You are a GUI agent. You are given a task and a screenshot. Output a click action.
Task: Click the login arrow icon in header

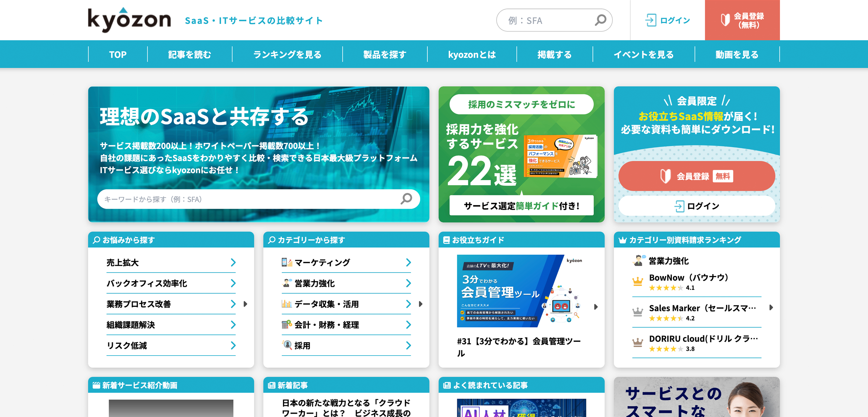650,20
